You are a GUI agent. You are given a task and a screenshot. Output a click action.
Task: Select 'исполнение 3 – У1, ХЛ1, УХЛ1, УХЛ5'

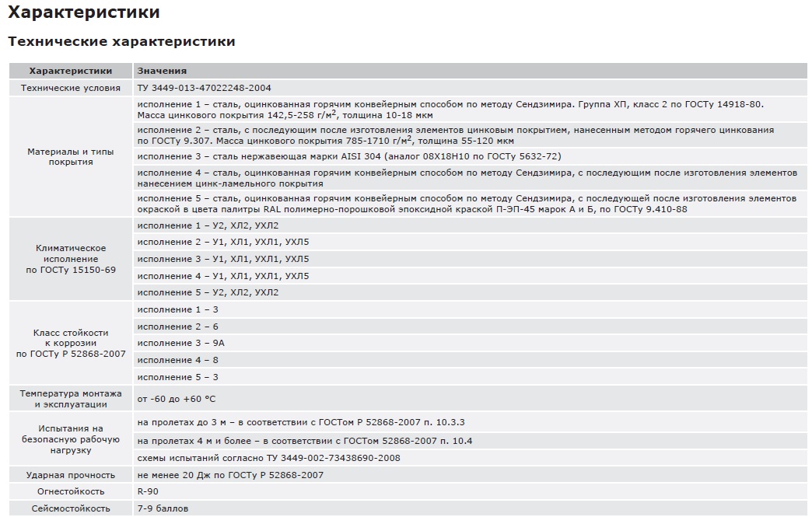coord(223,259)
